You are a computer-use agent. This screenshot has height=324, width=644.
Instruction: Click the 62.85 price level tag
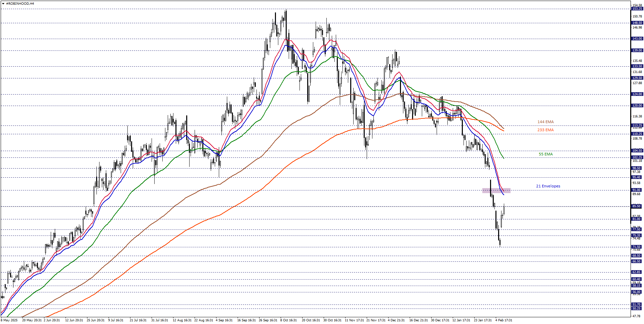click(637, 272)
